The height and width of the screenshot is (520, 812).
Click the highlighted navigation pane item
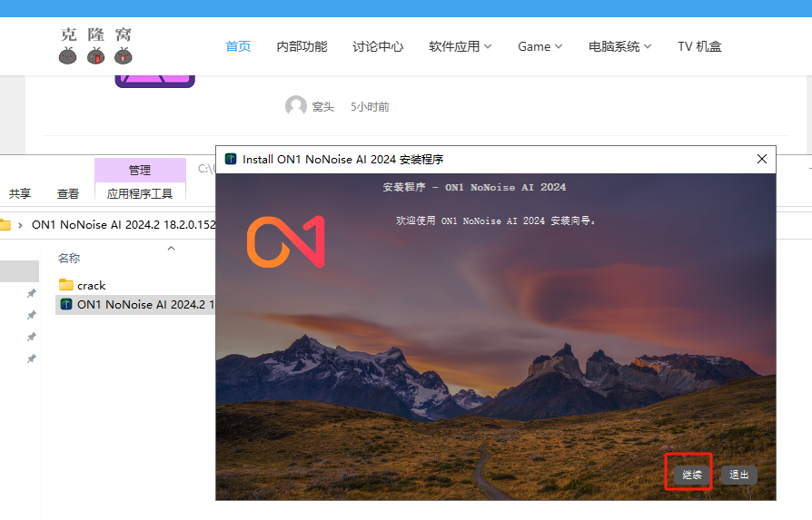(x=19, y=271)
